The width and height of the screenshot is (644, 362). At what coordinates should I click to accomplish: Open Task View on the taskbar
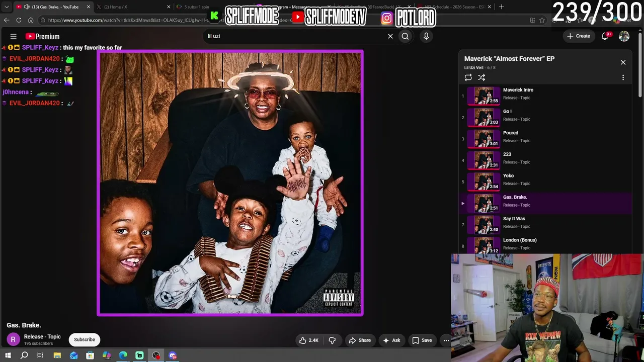coord(40,355)
